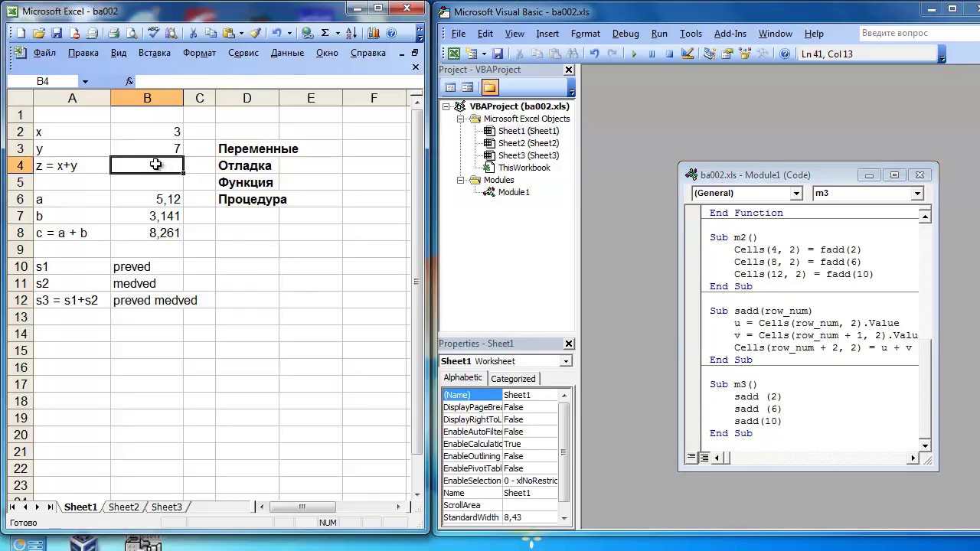Open Project Explorer icon in VBA toolbar
Image resolution: width=980 pixels, height=551 pixels.
pos(709,54)
